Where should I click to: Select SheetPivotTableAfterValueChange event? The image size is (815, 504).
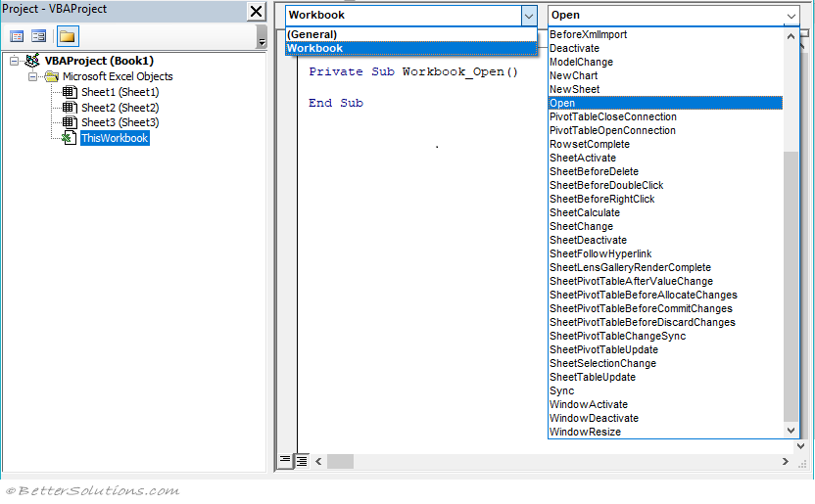[665, 281]
